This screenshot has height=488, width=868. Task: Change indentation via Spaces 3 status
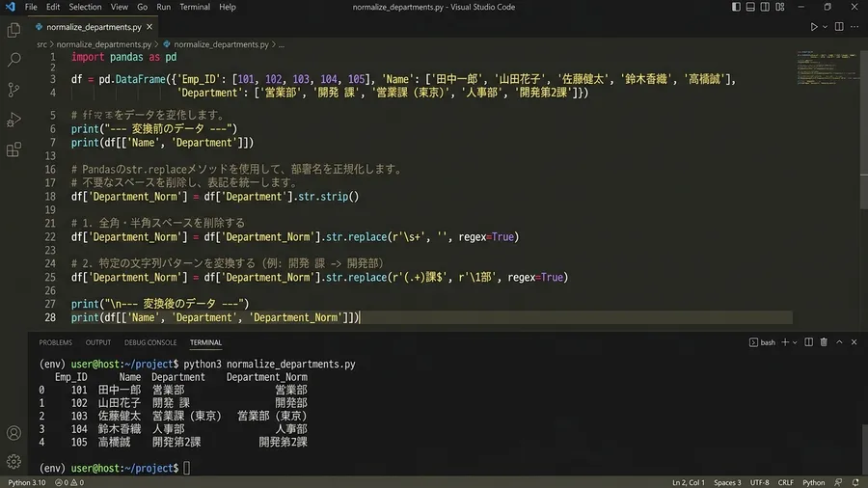pyautogui.click(x=727, y=482)
